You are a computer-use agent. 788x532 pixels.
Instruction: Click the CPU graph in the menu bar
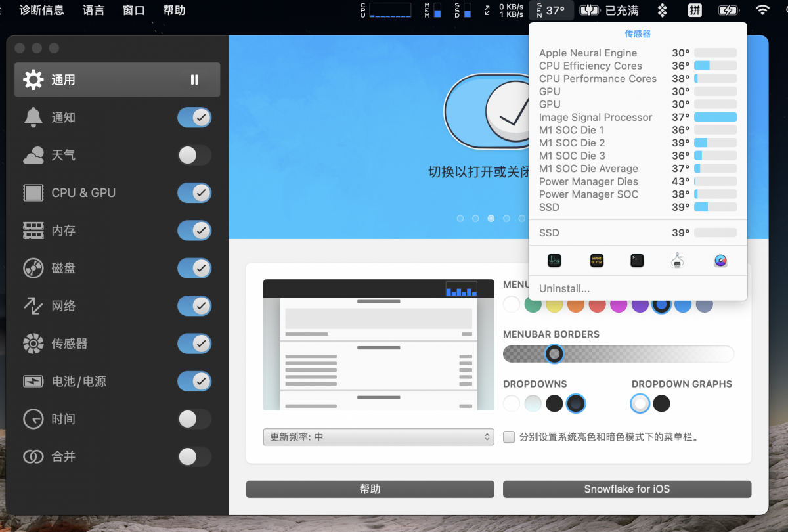(386, 10)
